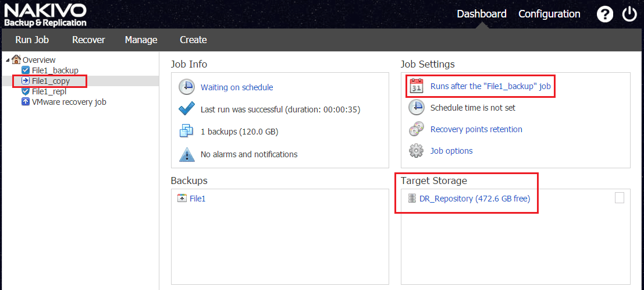644x290 pixels.
Task: Open the Run Job menu
Action: [32, 40]
